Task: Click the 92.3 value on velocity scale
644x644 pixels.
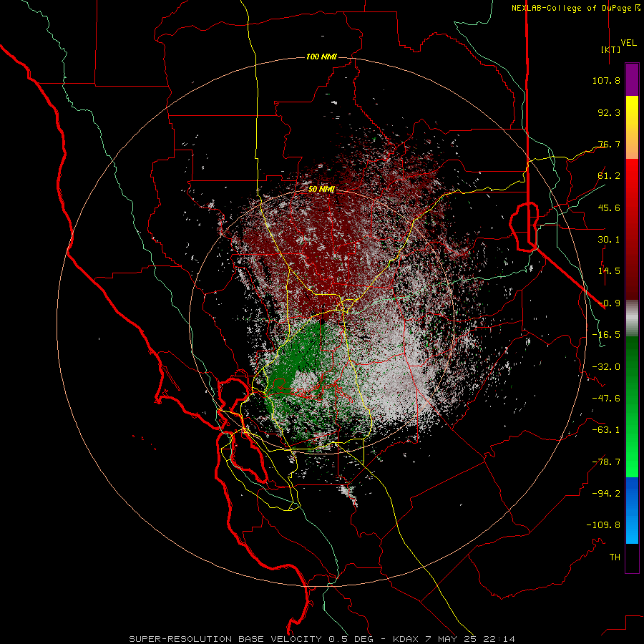Action: (609, 112)
